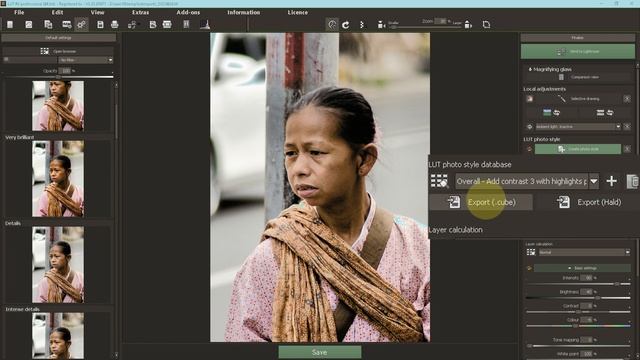Click the share/export icon with small arrow
Viewport: 640px width, 360px height.
pyautogui.click(x=132, y=25)
